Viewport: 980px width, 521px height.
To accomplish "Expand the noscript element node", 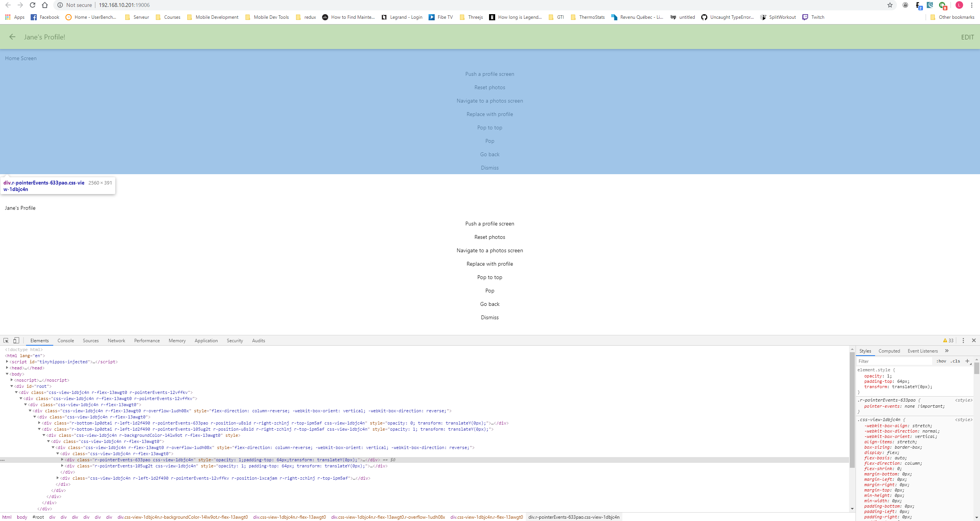I will (x=11, y=380).
